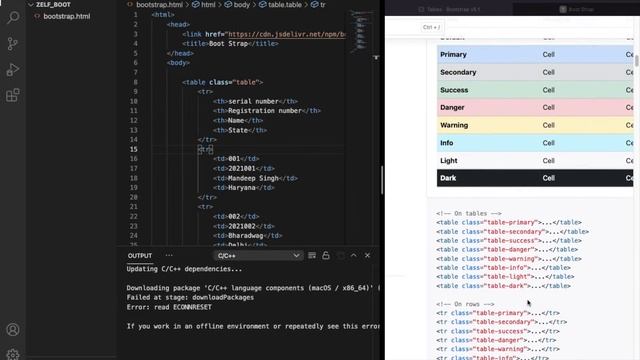Screen dimensions: 640x360
Task: Click the 'On rows' comment line
Action: (x=465, y=304)
